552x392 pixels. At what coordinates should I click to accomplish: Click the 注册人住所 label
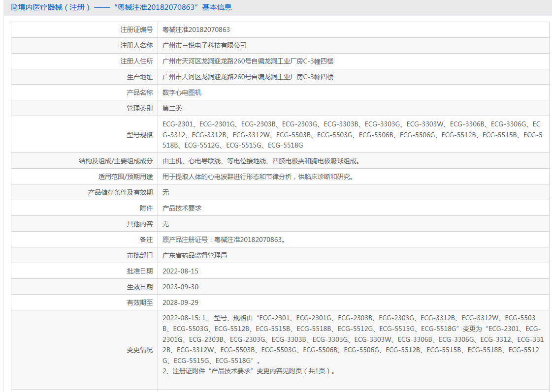136,61
